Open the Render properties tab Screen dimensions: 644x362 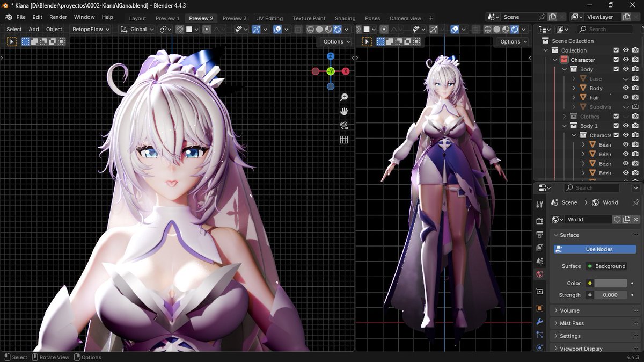(540, 221)
